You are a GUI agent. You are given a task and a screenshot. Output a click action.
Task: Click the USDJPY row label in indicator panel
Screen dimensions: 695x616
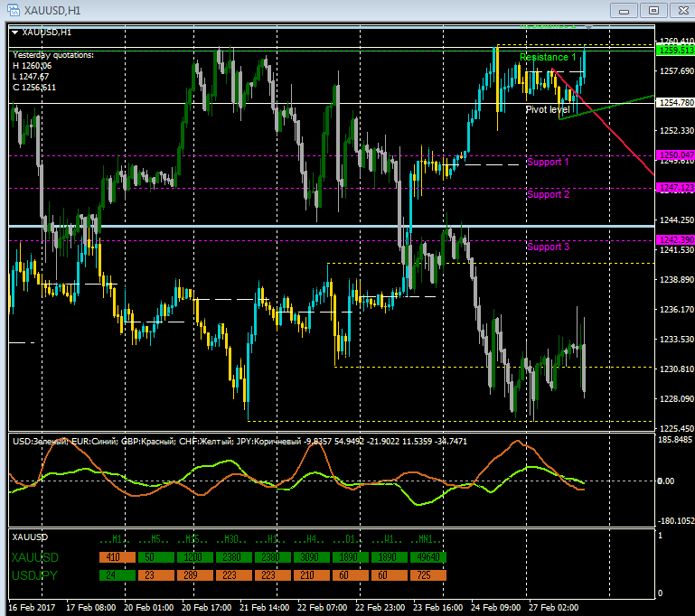(34, 575)
